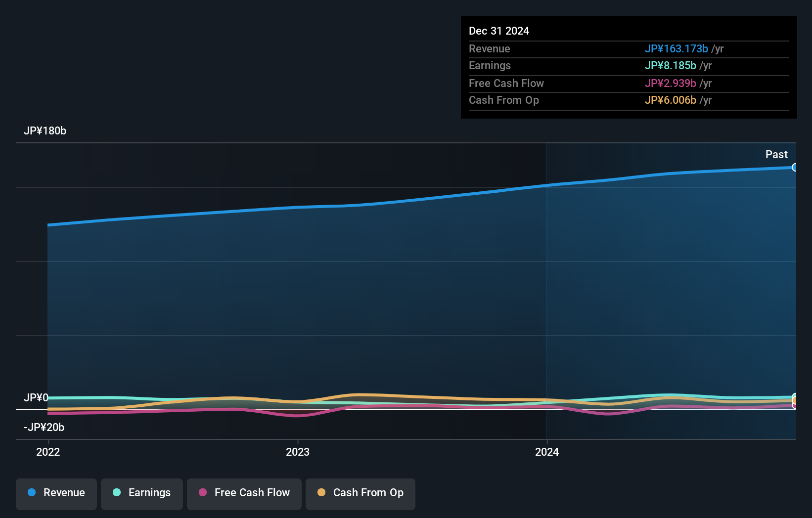Click the teal Earnings legend dot
Screen dimensions: 812x518
click(x=117, y=492)
